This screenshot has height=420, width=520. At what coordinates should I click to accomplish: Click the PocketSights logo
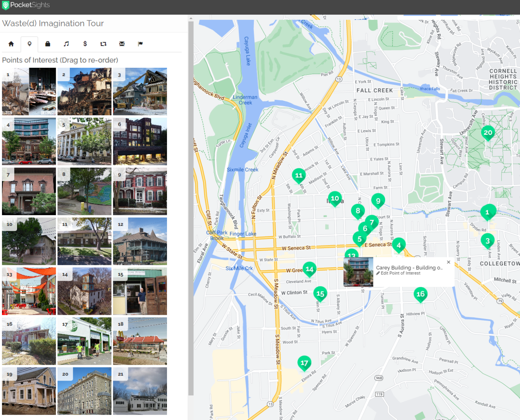(26, 5)
